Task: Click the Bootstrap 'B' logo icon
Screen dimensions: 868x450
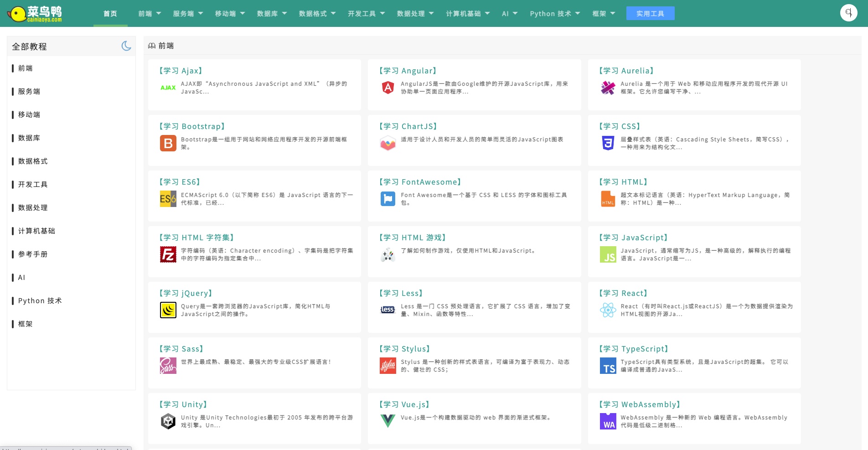Action: click(x=168, y=143)
